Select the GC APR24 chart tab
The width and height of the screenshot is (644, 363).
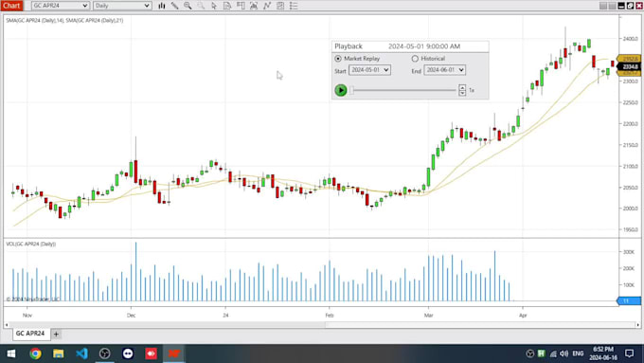tap(30, 334)
